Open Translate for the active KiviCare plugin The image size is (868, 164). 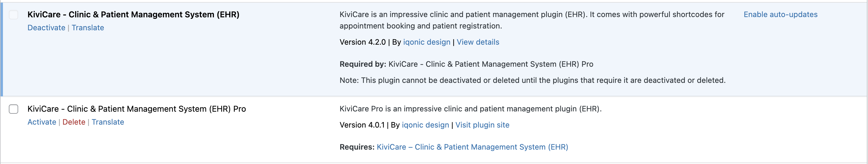point(88,28)
